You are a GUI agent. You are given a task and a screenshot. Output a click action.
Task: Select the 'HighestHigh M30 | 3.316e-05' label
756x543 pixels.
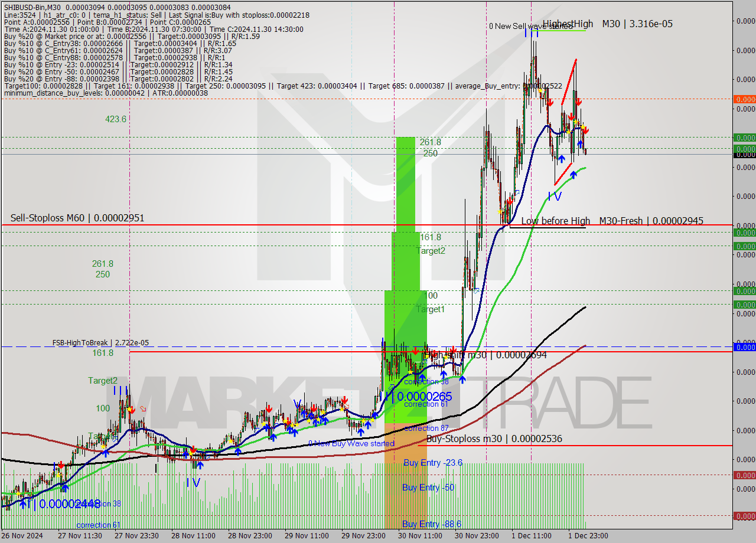608,24
